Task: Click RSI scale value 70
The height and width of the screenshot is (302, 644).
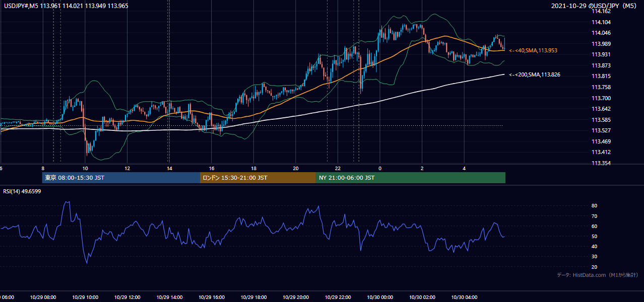Action: [x=595, y=216]
